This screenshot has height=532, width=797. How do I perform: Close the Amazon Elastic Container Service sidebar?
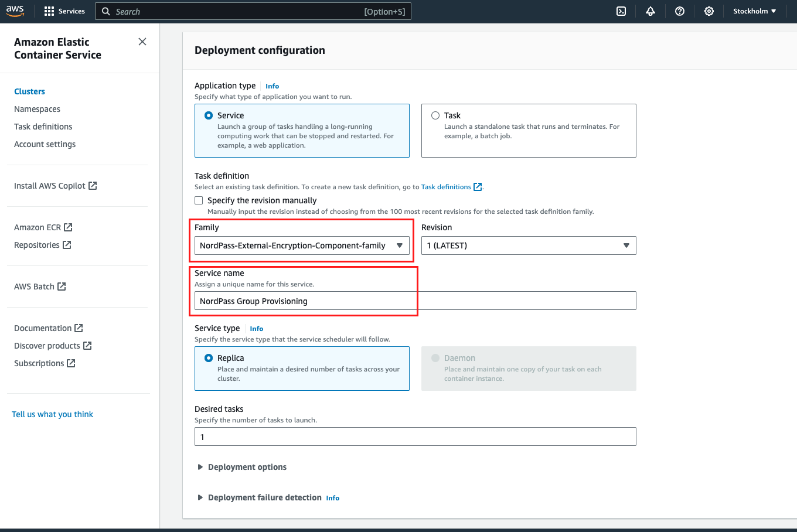click(x=142, y=42)
